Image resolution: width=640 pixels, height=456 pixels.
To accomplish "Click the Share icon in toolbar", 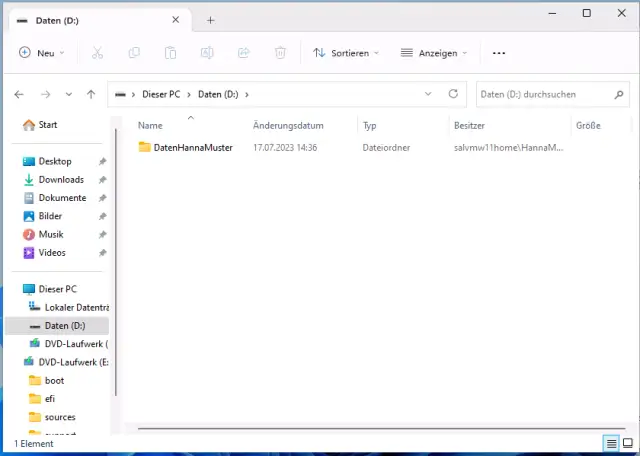I will coord(243,53).
